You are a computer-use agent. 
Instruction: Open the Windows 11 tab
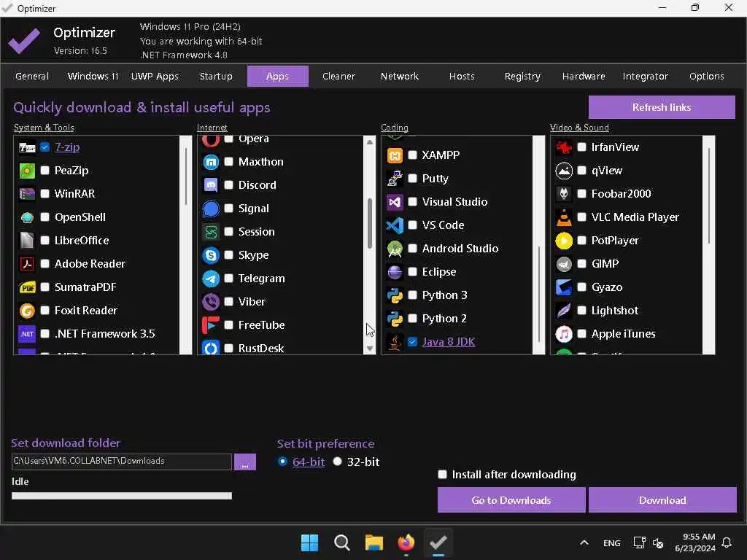(x=93, y=76)
